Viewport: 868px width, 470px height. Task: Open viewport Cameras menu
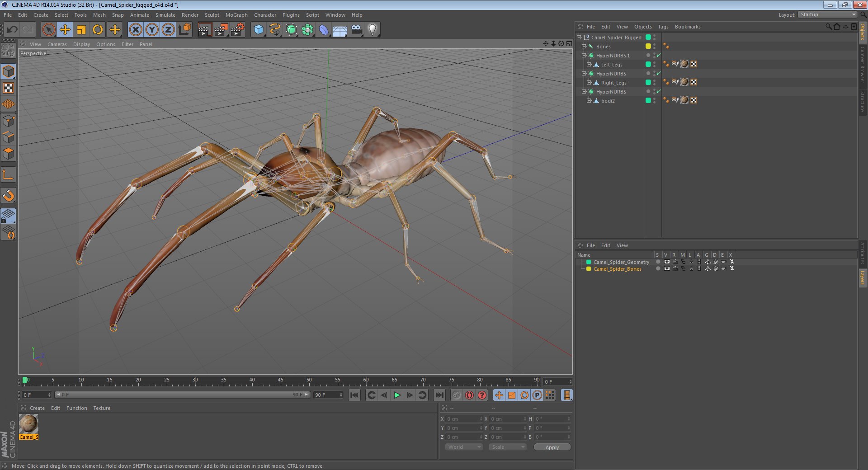(57, 44)
